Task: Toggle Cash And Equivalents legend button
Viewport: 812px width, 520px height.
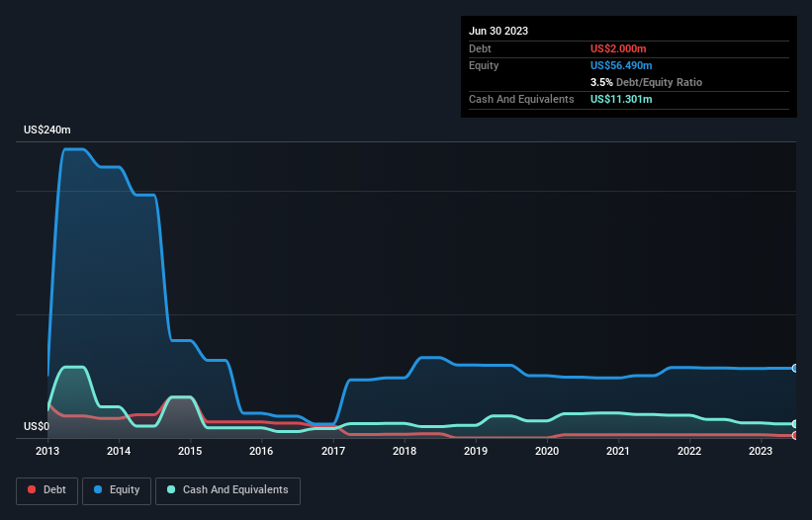Action: point(227,490)
